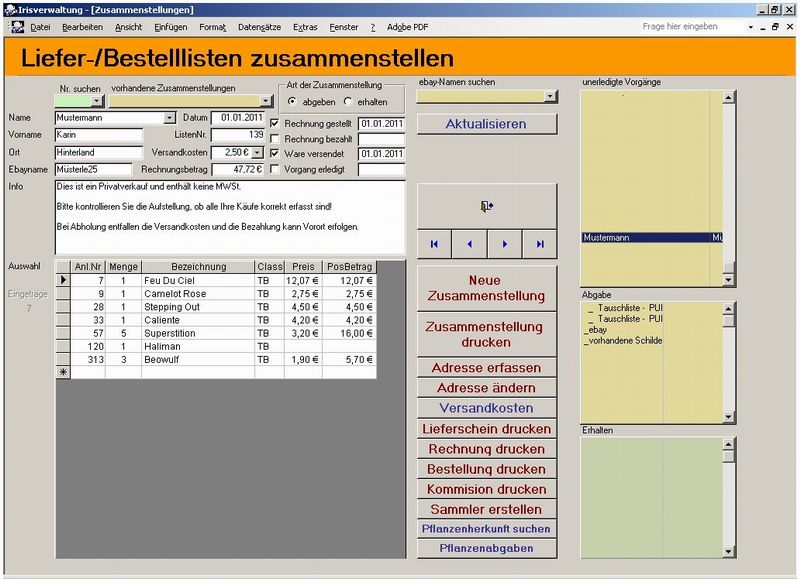
Task: Select the 'erhalten' radio option
Action: pos(348,102)
